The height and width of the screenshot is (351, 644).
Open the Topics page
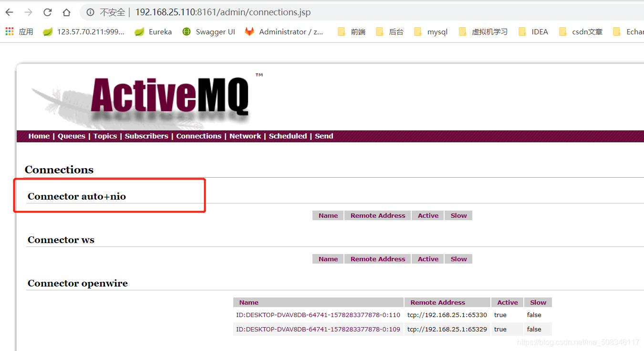tap(105, 136)
